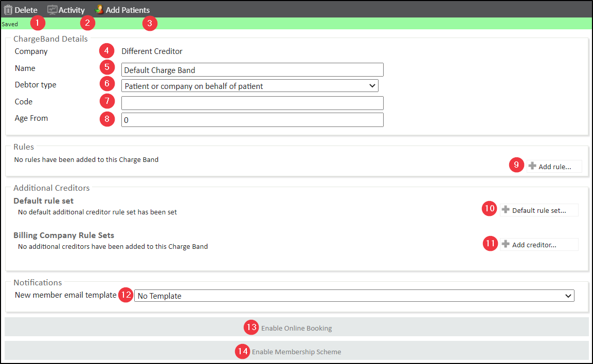Image resolution: width=593 pixels, height=364 pixels.
Task: Expand the New member email template dropdown
Action: 354,296
